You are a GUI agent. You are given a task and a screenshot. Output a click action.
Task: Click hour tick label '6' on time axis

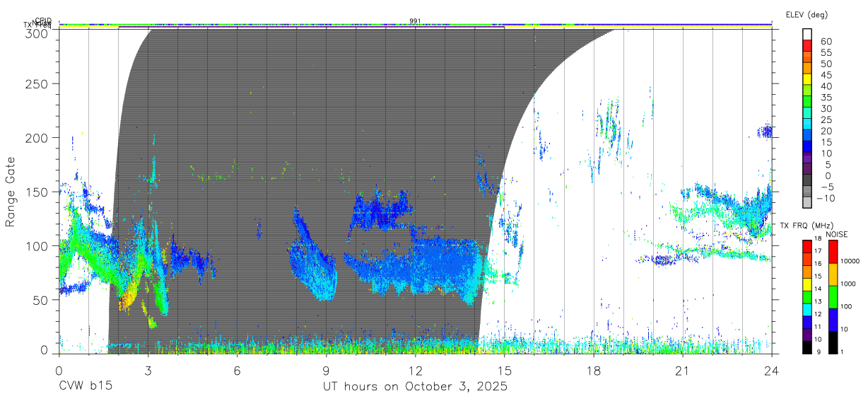[237, 371]
